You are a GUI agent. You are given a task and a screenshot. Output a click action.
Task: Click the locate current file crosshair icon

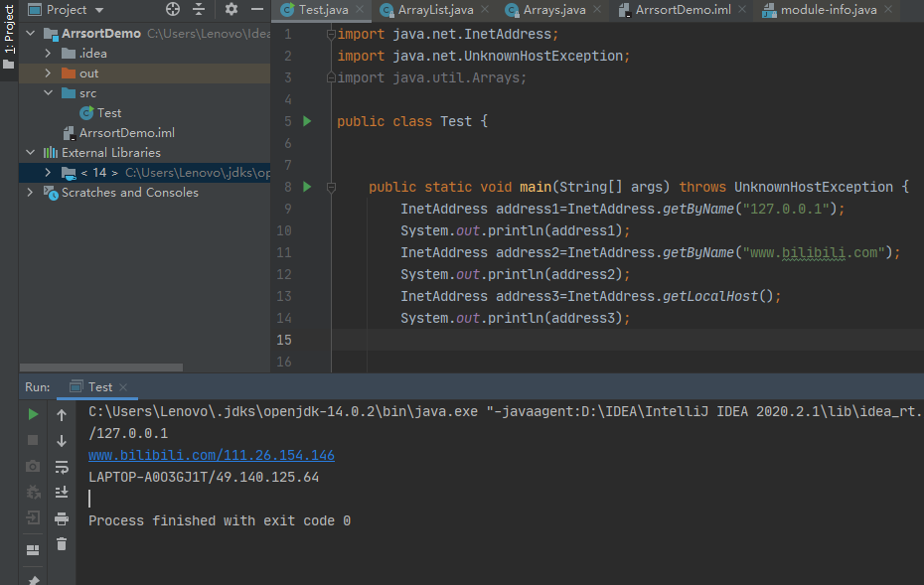click(x=173, y=9)
